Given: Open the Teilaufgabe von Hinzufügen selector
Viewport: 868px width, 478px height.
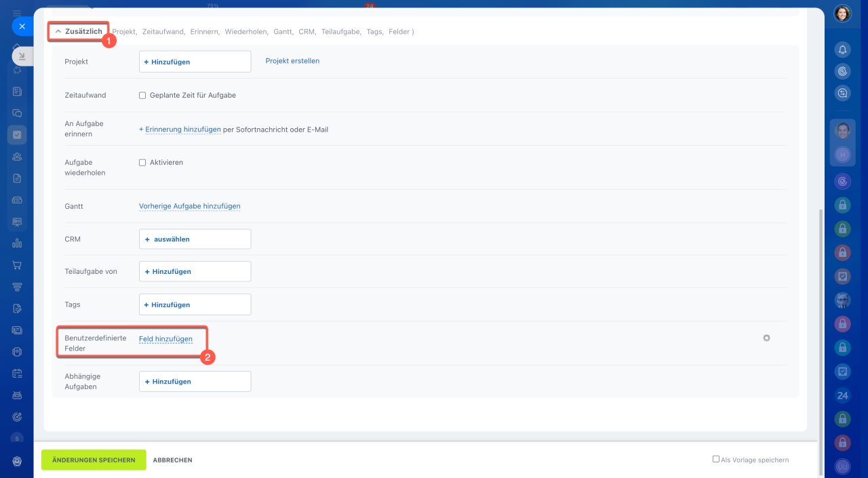Looking at the screenshot, I should coord(195,271).
